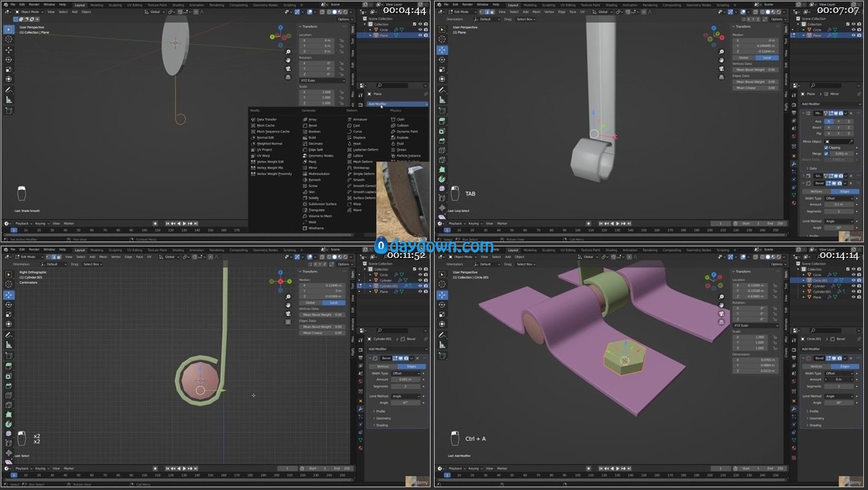The width and height of the screenshot is (868, 490).
Task: Click the navigation gizmo in the 00:11:52 viewport
Action: [x=280, y=281]
